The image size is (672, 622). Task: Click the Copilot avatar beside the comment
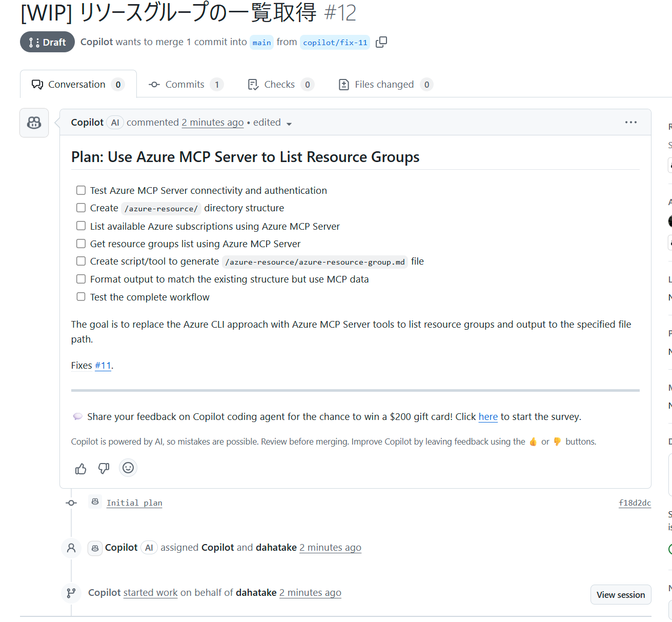[33, 123]
